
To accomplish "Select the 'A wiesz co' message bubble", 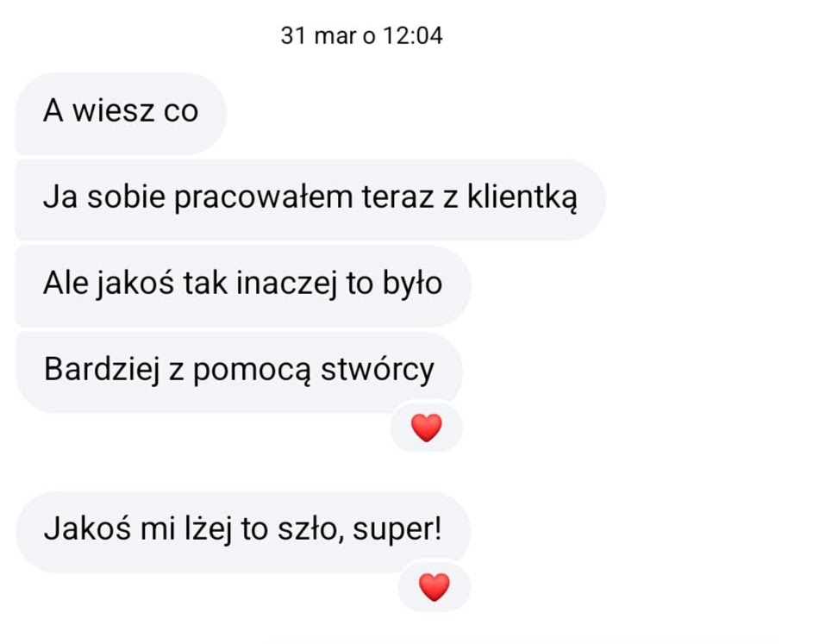I will (x=121, y=112).
